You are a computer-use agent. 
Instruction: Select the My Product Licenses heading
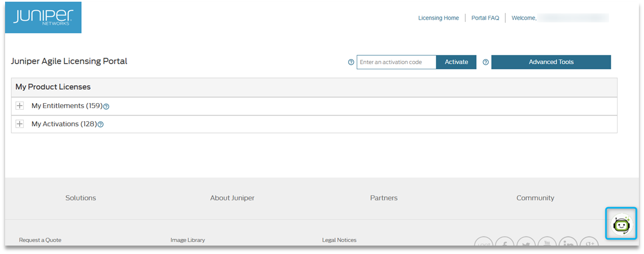coord(53,87)
